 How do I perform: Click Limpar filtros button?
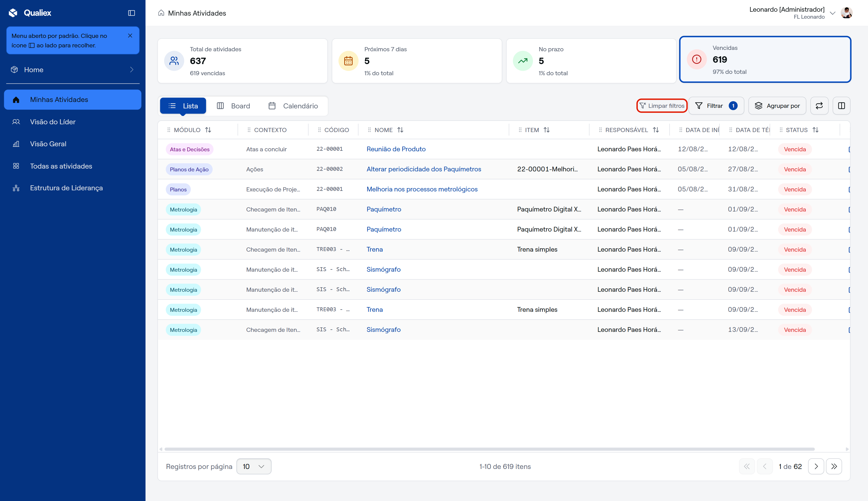click(662, 106)
